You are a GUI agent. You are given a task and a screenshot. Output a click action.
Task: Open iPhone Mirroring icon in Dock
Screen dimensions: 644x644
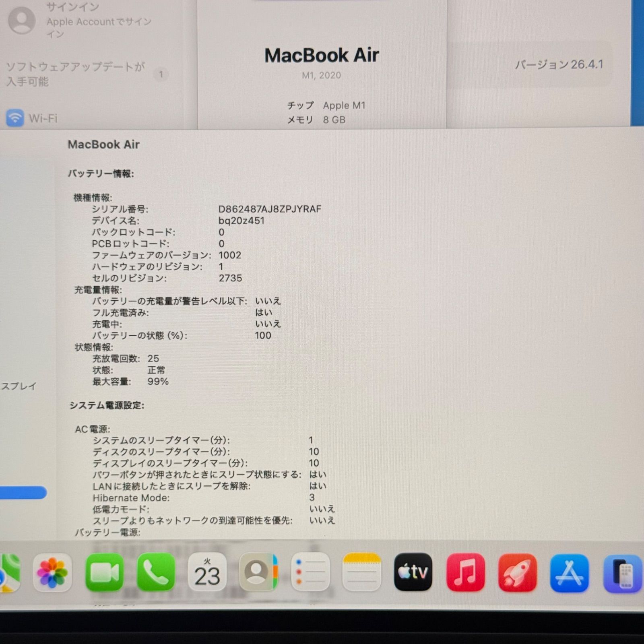tap(623, 573)
